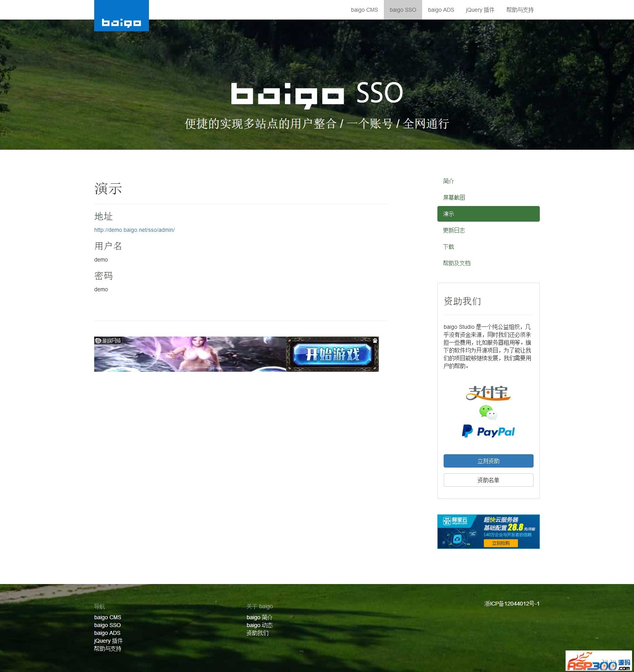The width and height of the screenshot is (634, 672).
Task: Click the 资助我们 panel heading
Action: pyautogui.click(x=462, y=301)
